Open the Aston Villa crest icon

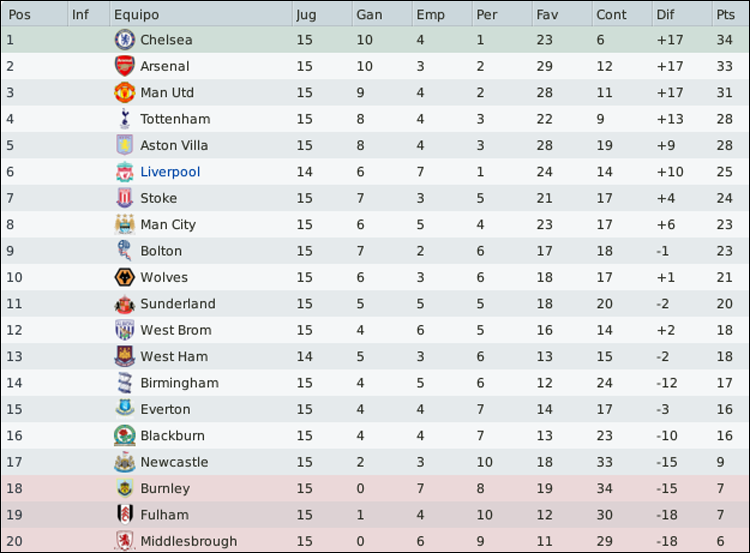[125, 145]
